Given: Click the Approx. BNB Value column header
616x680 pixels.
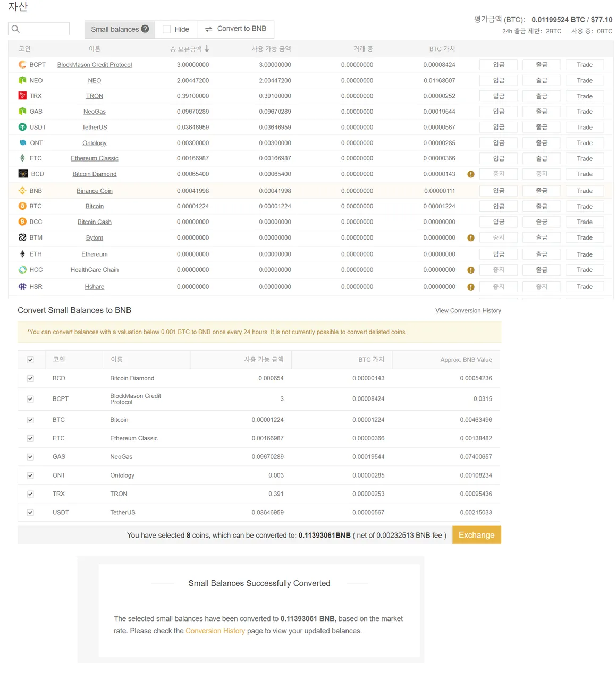Looking at the screenshot, I should tap(466, 360).
